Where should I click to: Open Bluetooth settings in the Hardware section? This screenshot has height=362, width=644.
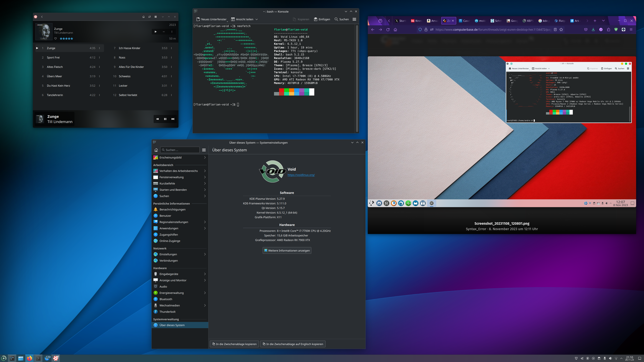(166, 299)
